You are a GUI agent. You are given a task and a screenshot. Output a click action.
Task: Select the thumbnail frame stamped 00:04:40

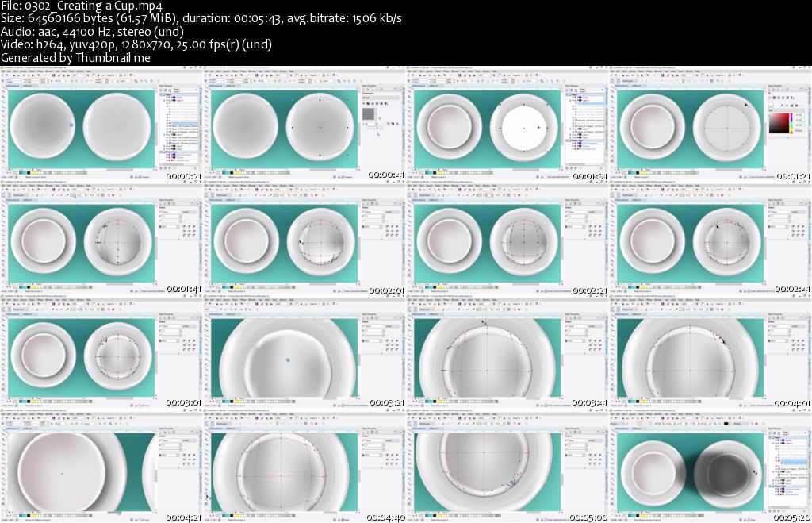pyautogui.click(x=304, y=466)
